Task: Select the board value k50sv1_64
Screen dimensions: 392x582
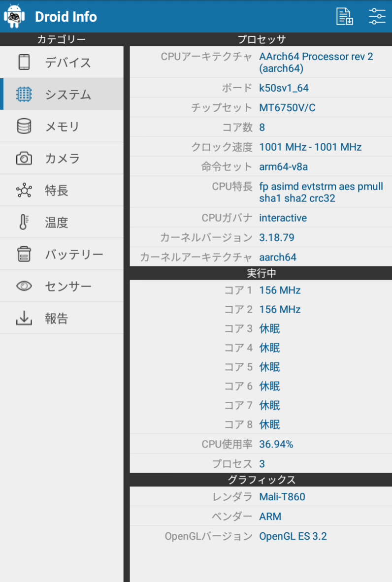Action: click(284, 88)
